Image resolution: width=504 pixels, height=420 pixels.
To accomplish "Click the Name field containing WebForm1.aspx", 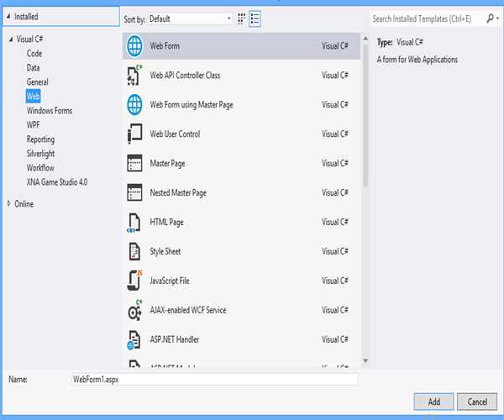I will click(214, 380).
